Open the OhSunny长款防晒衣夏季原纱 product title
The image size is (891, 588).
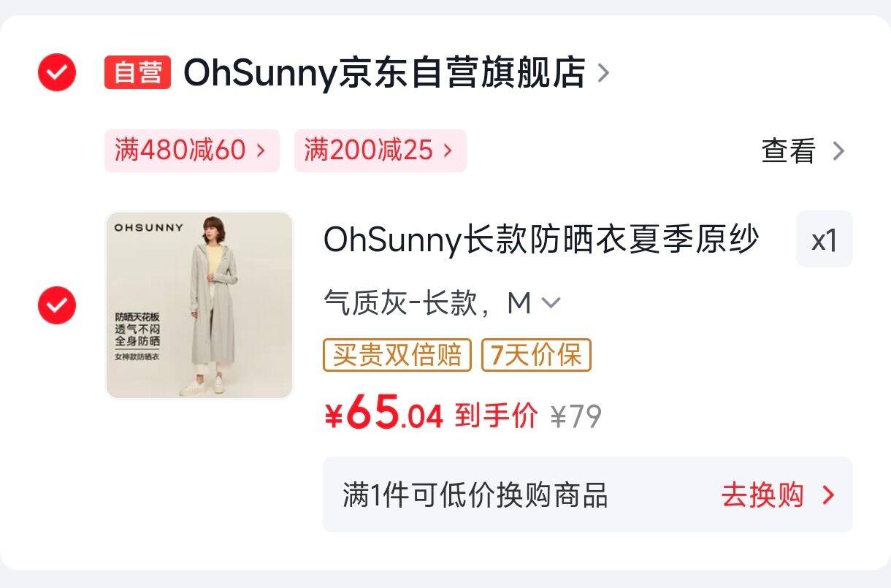click(x=541, y=239)
